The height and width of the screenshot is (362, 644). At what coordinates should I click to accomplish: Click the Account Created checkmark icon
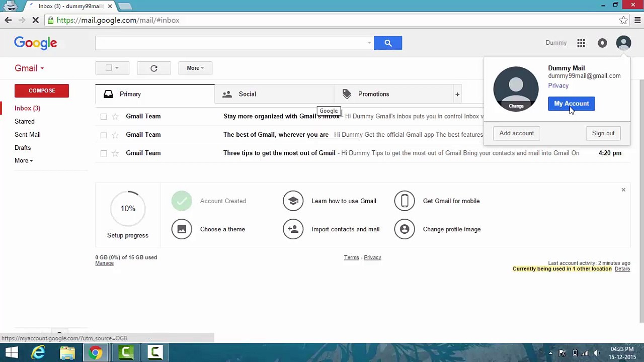(x=182, y=201)
